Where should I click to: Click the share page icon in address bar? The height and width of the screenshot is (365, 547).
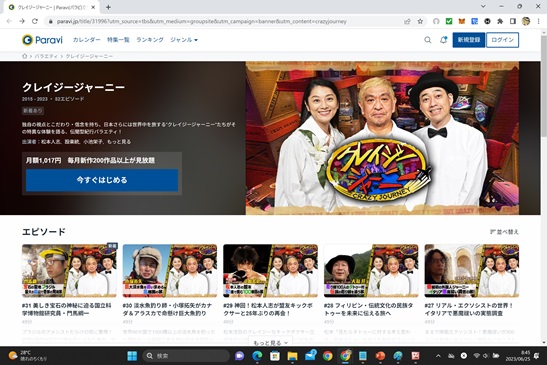(407, 21)
